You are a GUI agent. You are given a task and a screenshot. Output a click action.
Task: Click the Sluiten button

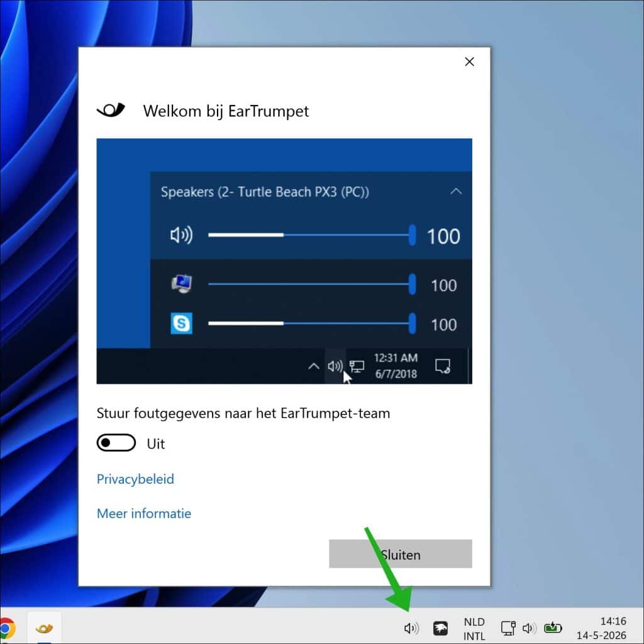pos(401,553)
